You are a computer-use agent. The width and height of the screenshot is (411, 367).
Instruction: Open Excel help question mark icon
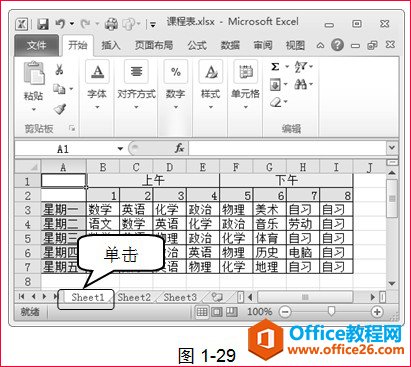click(x=337, y=45)
